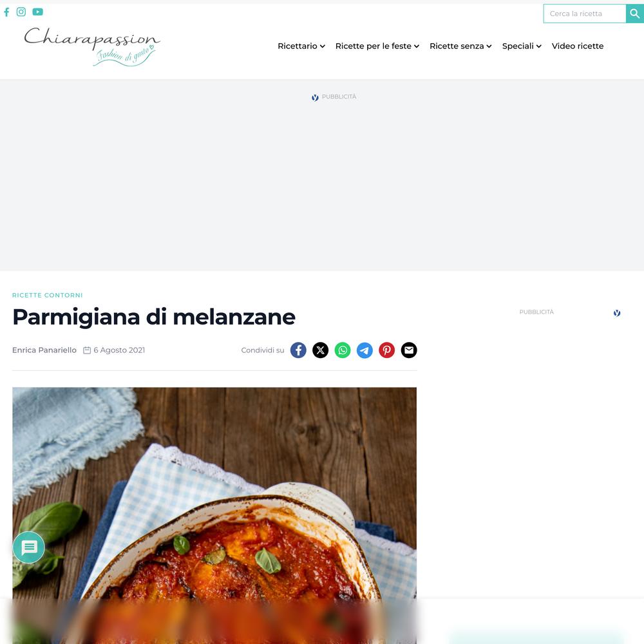Screen dimensions: 644x644
Task: Expand Ricette per le feste menu
Action: point(377,46)
